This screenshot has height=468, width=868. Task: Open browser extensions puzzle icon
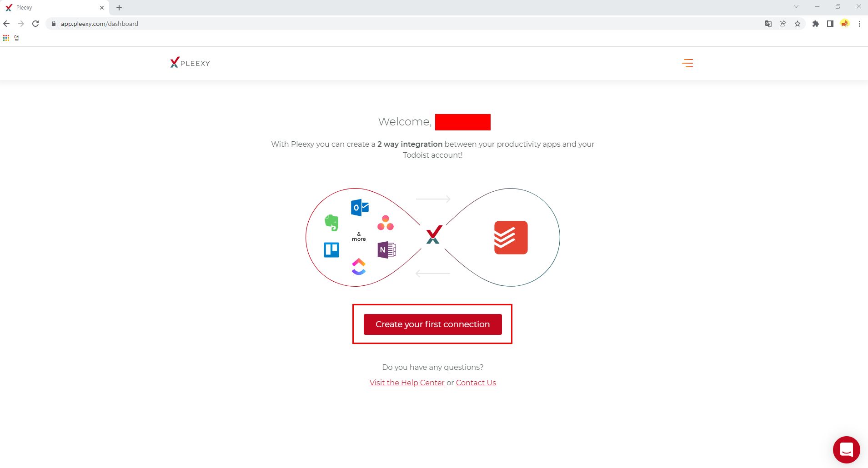pos(816,24)
